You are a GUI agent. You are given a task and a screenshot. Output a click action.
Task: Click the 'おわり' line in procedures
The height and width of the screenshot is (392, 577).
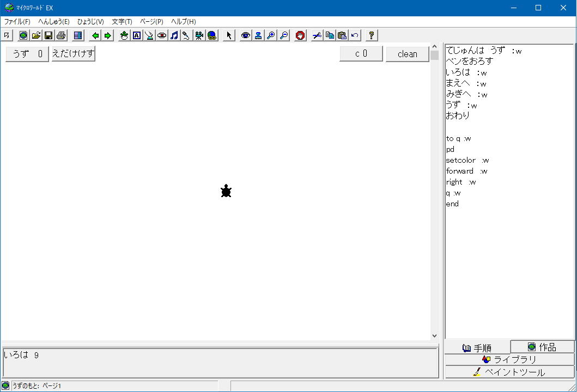click(x=458, y=115)
